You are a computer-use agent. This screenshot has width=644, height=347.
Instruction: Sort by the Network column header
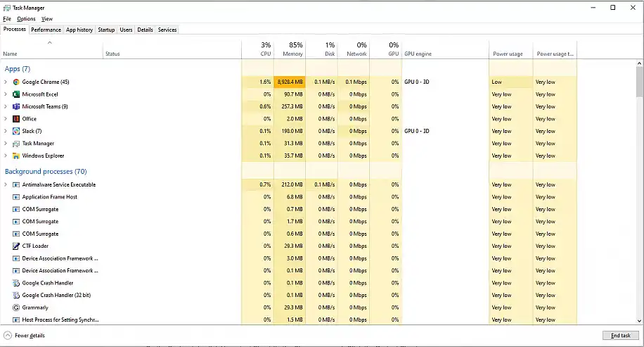point(354,49)
